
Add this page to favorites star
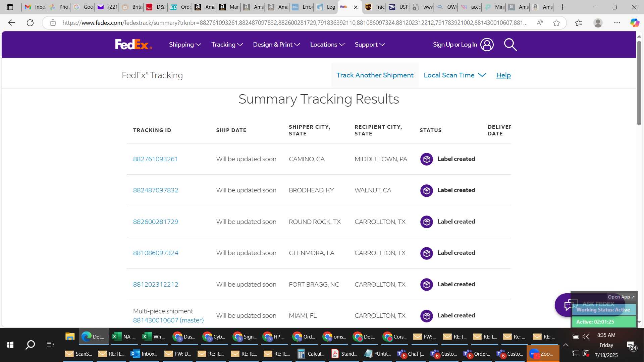pyautogui.click(x=556, y=23)
